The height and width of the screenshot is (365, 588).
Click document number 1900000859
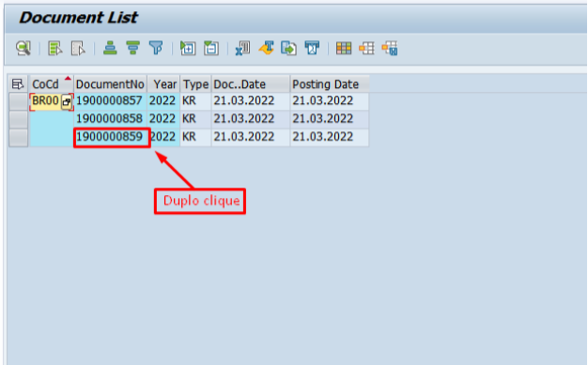109,137
